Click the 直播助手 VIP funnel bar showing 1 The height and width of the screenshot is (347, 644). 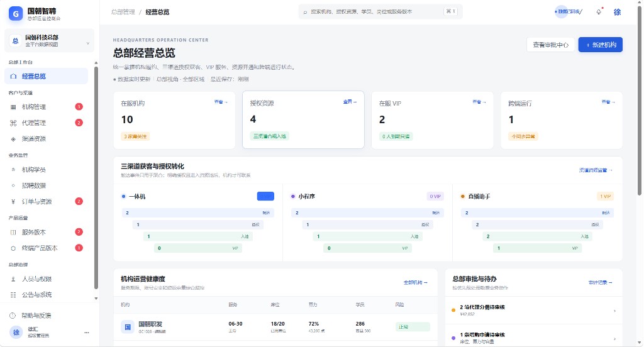click(537, 248)
